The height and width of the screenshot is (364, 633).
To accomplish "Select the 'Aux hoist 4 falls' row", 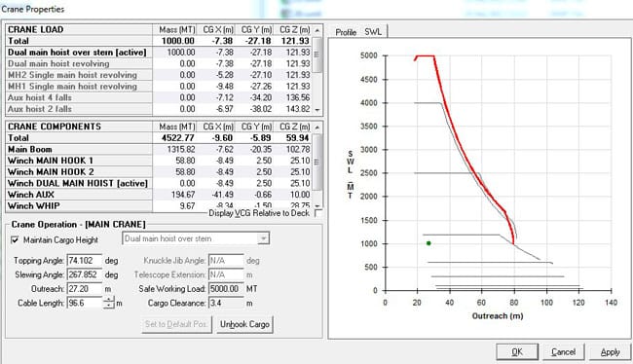I will pos(159,97).
